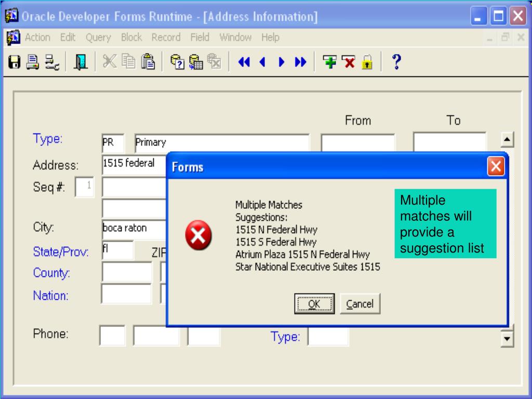Click the blue Type: label above Address

coord(47,139)
